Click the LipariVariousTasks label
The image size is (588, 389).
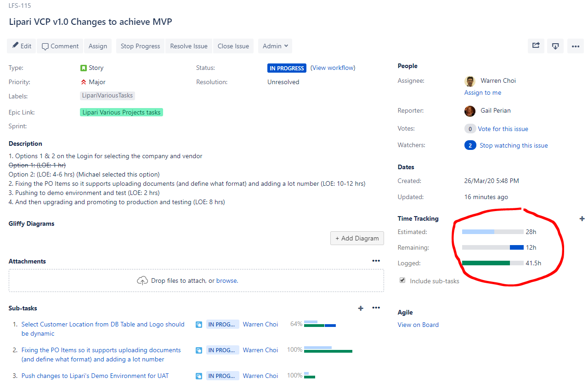[x=107, y=96]
